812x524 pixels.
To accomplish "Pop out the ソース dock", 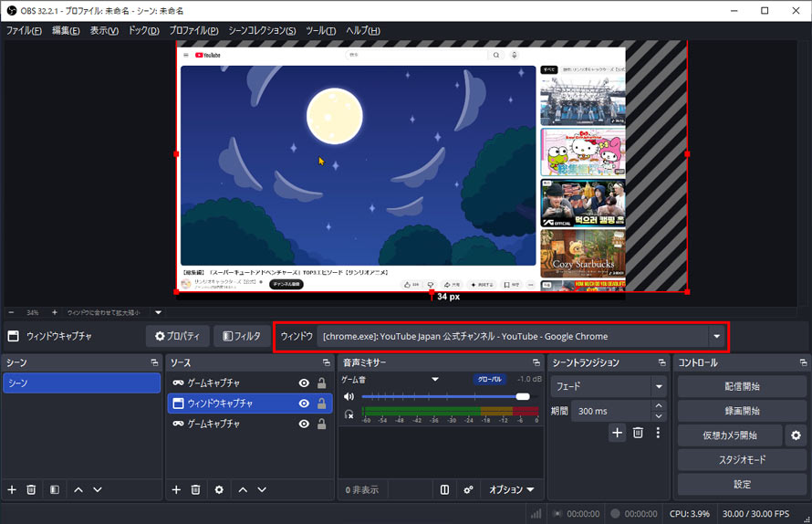I will [x=327, y=362].
